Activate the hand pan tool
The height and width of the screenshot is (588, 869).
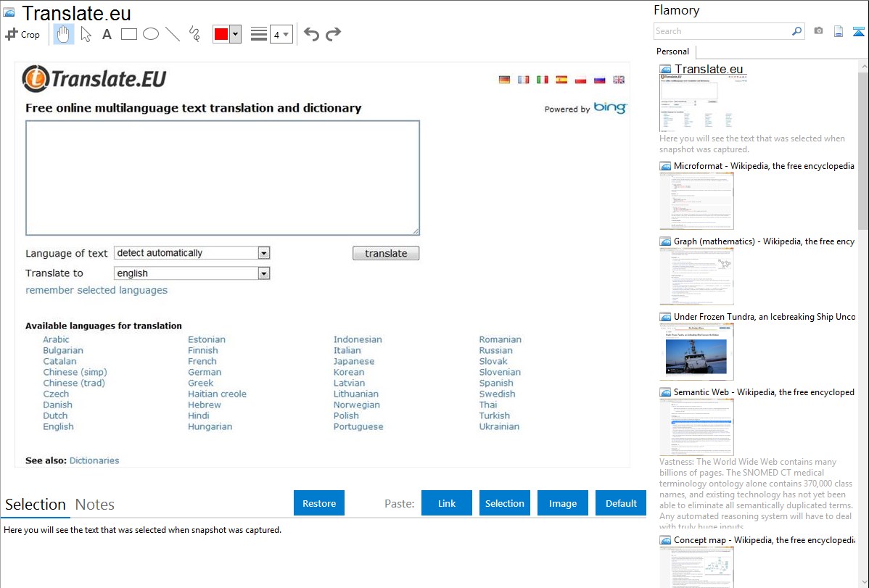(x=63, y=34)
